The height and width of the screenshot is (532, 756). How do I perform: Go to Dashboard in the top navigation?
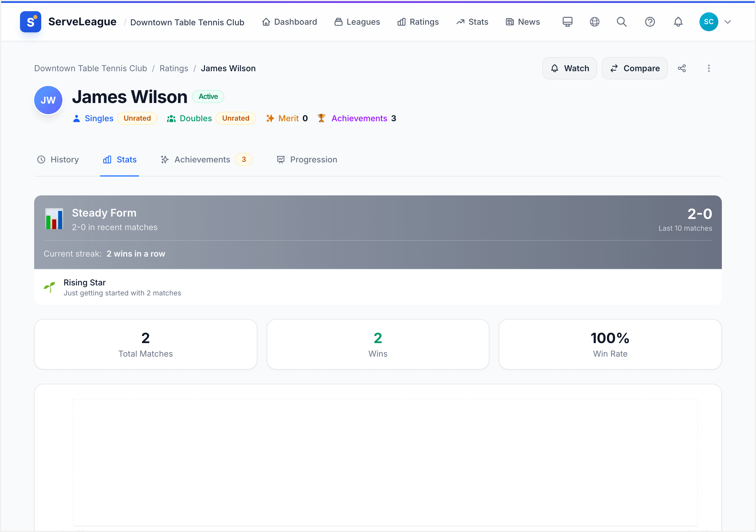click(289, 22)
